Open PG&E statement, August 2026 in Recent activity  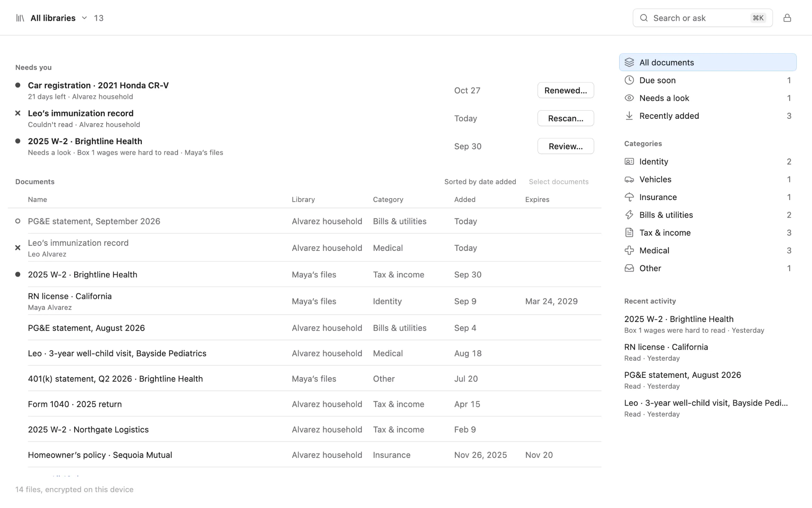(682, 375)
